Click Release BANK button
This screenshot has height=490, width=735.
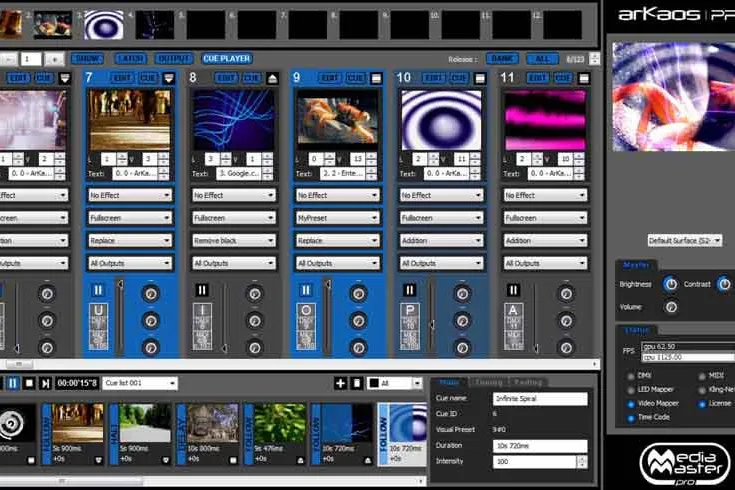point(502,59)
